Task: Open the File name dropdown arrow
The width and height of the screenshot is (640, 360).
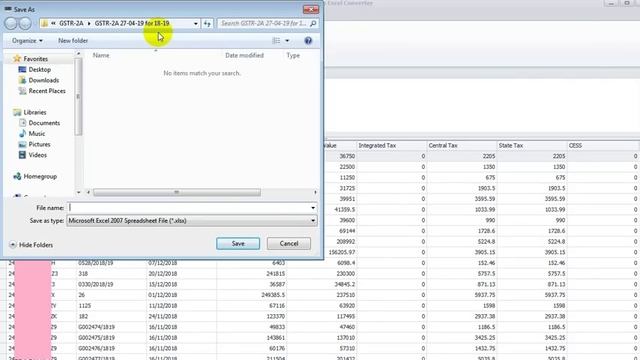Action: 313,208
